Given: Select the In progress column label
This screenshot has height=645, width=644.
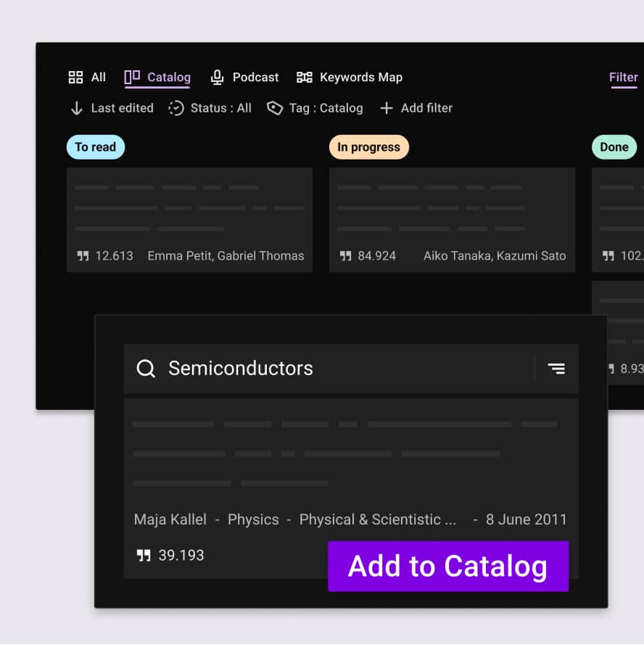Looking at the screenshot, I should [x=368, y=147].
